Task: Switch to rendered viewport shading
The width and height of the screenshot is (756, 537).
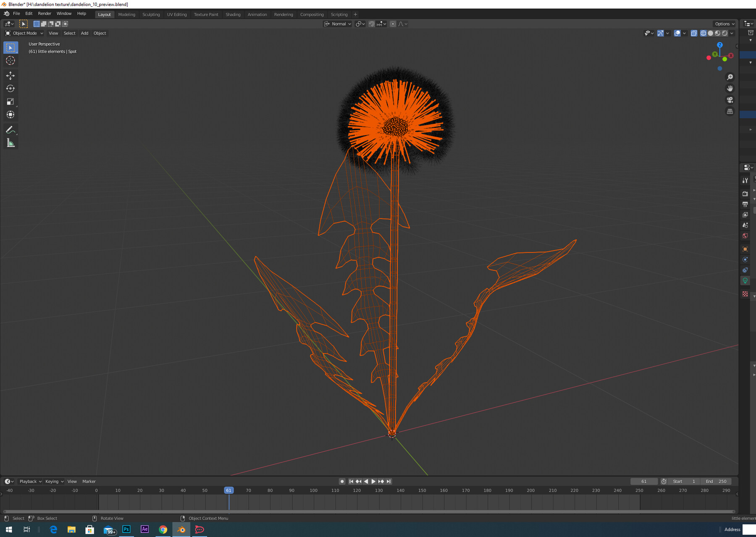Action: pos(724,34)
